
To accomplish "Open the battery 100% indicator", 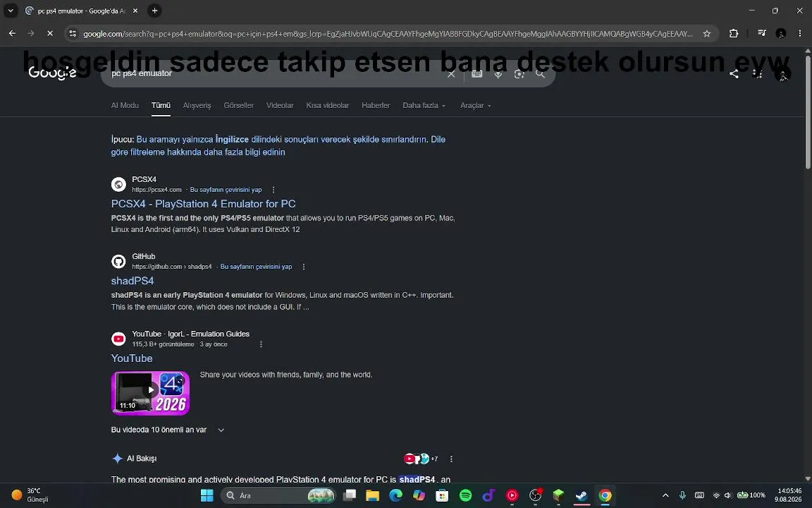I will click(751, 495).
